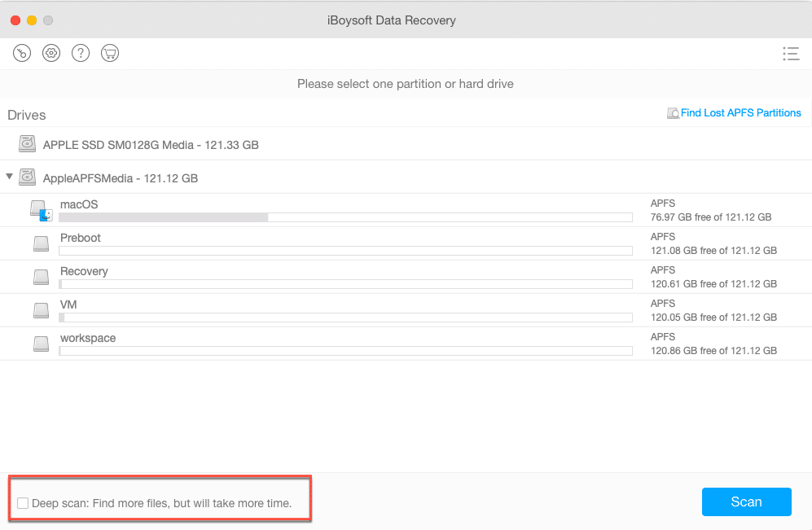Click the APPLE SSD SM0128G drive icon
The height and width of the screenshot is (530, 812).
[x=28, y=144]
